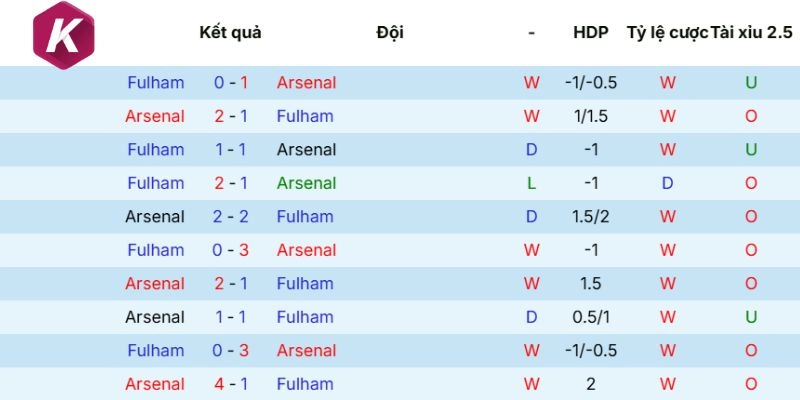The image size is (800, 400).
Task: Open the Tỷ lệ cược column header
Action: pyautogui.click(x=667, y=32)
